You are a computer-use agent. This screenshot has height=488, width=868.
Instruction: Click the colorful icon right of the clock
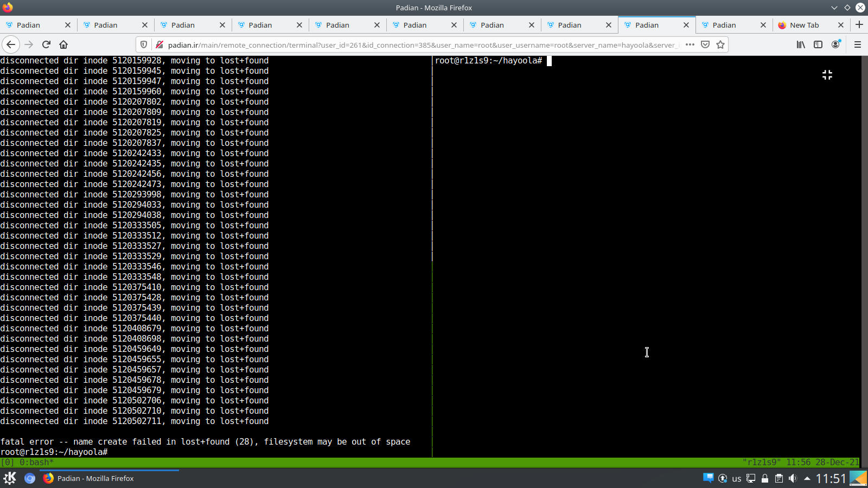coord(858,478)
